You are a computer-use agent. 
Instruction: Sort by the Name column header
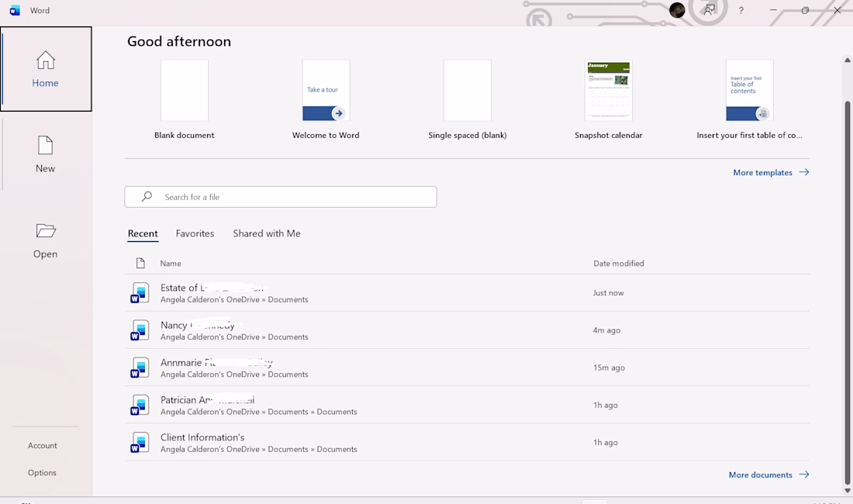[171, 263]
